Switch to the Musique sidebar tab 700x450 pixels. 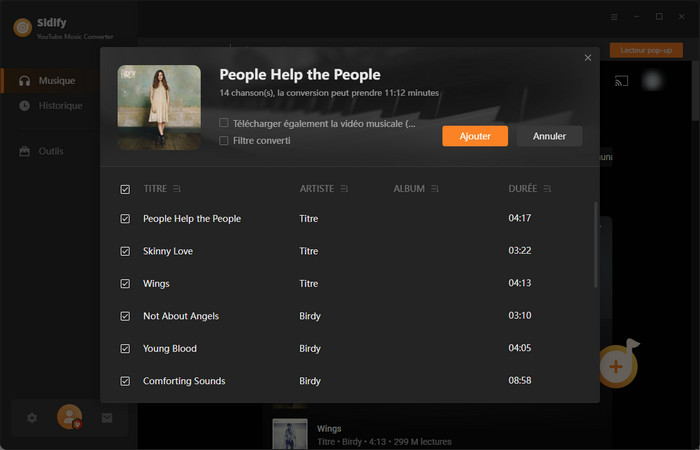click(56, 80)
